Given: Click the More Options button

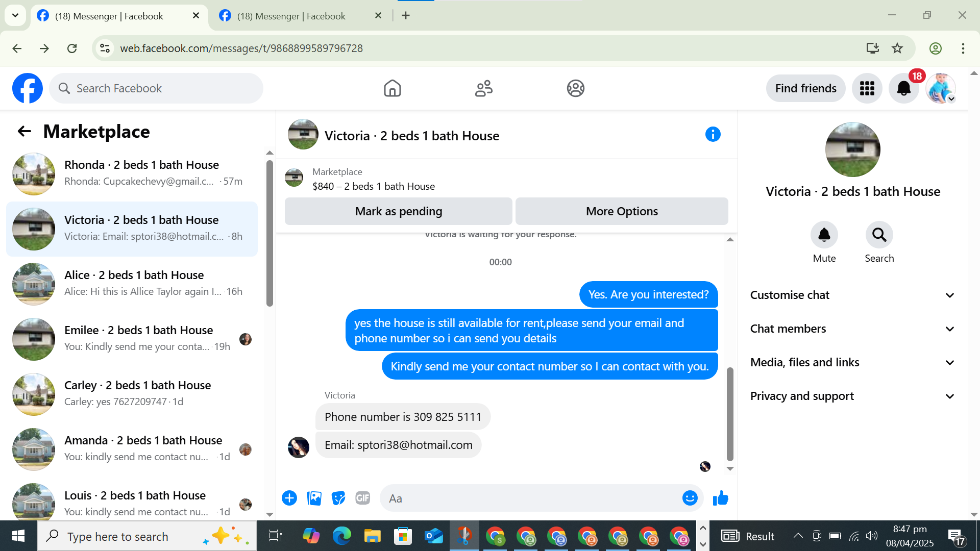Looking at the screenshot, I should pos(621,211).
